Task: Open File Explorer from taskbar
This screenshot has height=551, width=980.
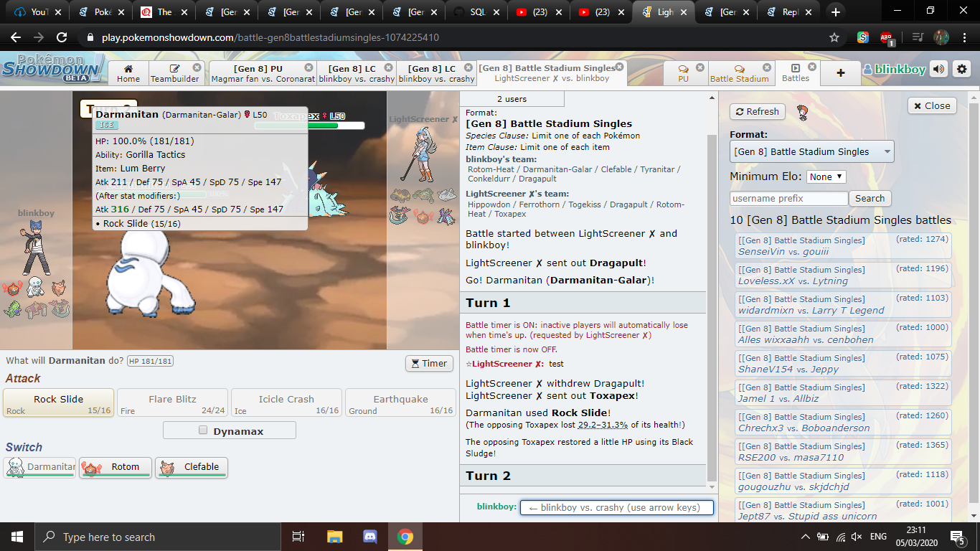Action: click(335, 537)
